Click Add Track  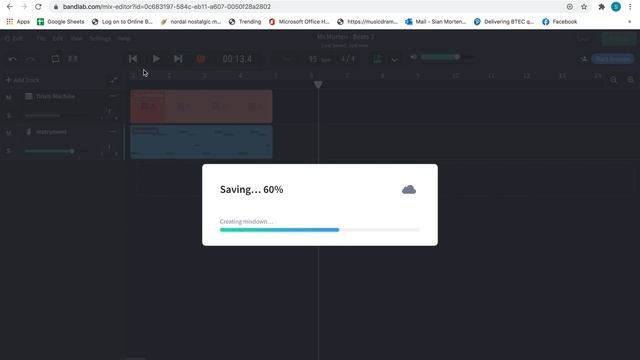click(22, 80)
